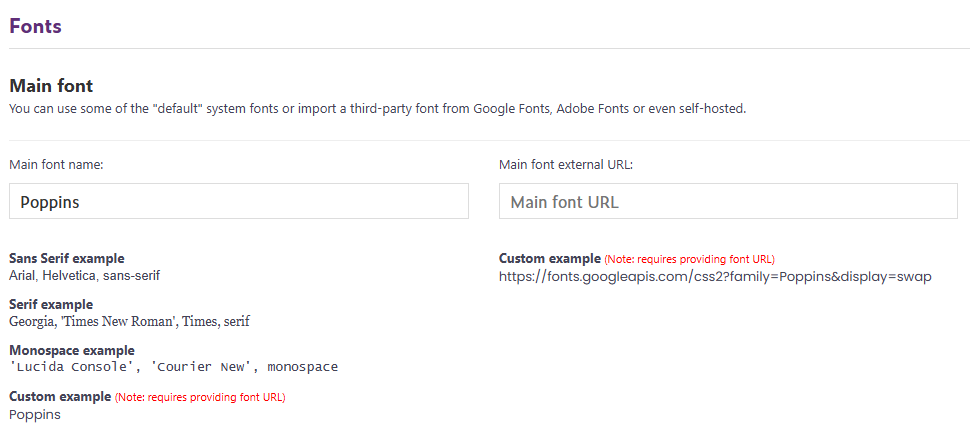
Task: Click the Serif example heading
Action: tap(51, 304)
